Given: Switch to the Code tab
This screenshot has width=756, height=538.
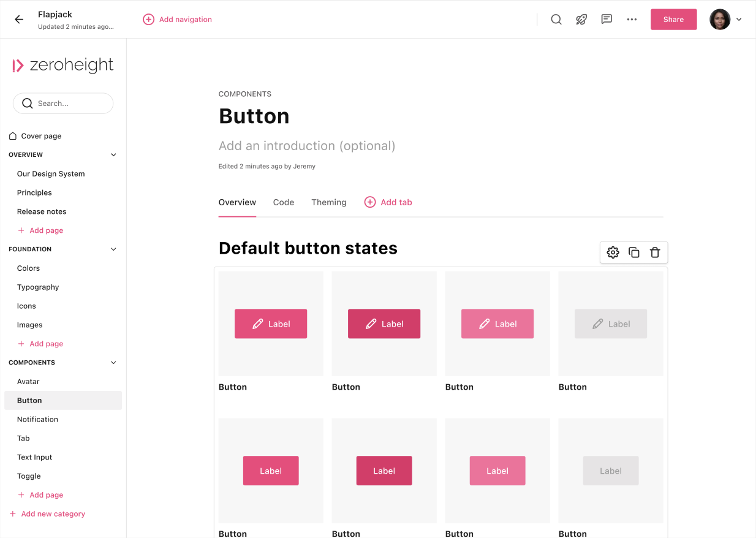Looking at the screenshot, I should point(284,202).
